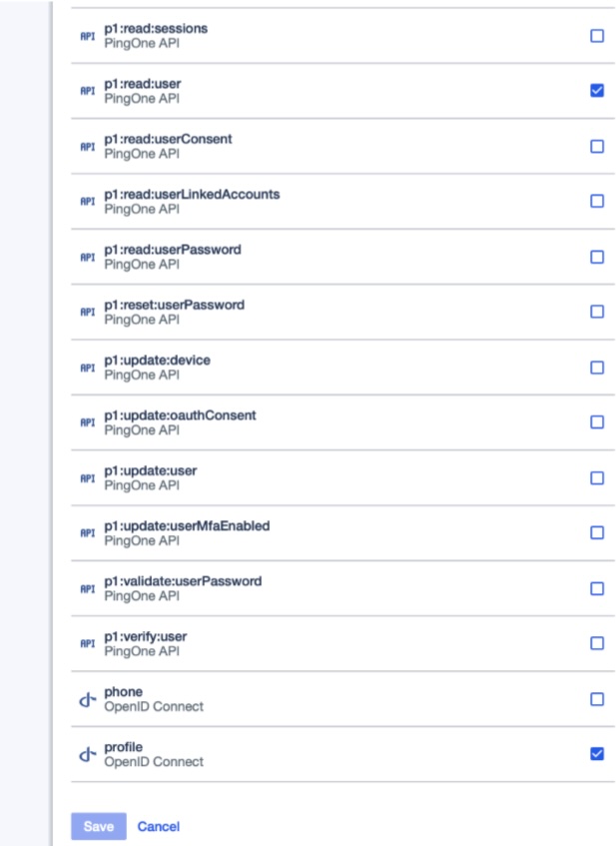Click the API icon beside p1:update:userMfaEnabled

(86, 533)
